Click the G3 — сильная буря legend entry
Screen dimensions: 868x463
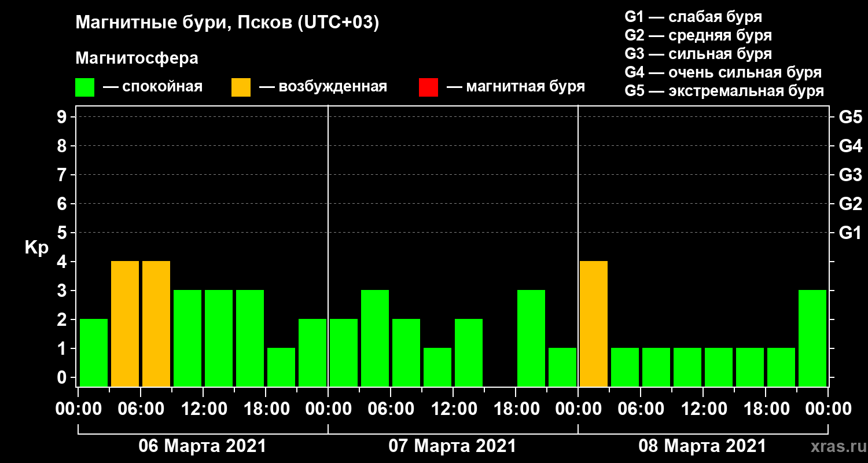coord(698,54)
